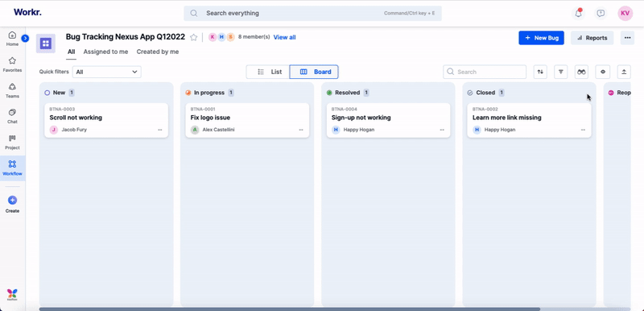Click the search magnifier icon in top bar
Screen dimensions: 644x311
194,13
